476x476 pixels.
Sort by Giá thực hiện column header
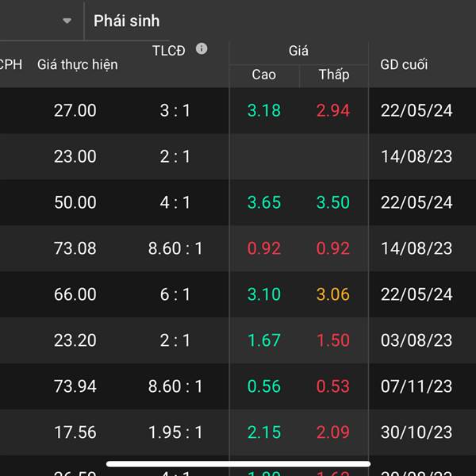77,64
